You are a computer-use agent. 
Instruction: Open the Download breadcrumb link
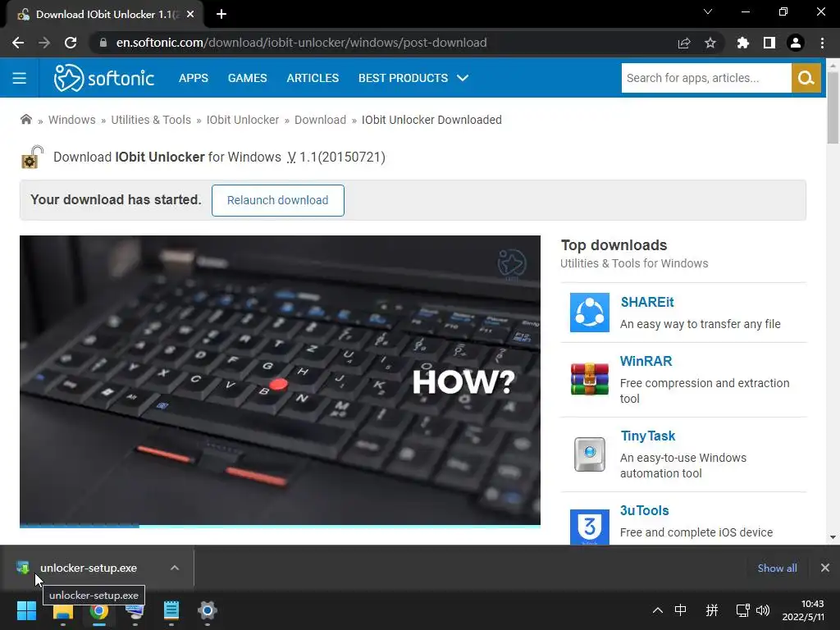pyautogui.click(x=321, y=120)
